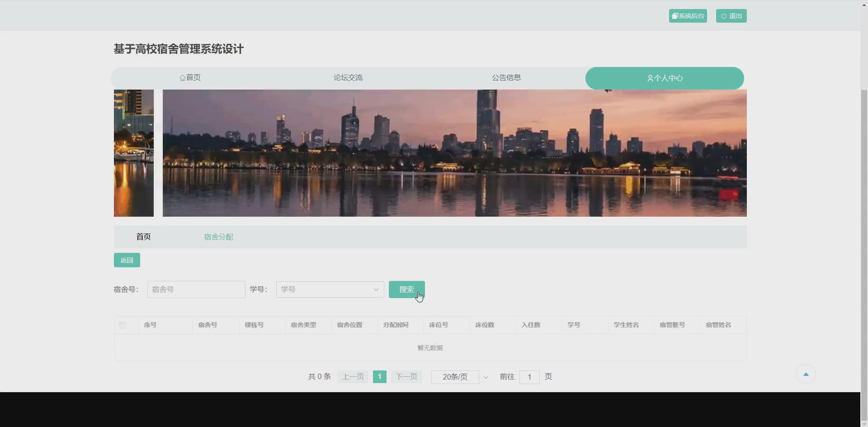Select page 1 in pagination
The image size is (868, 427).
tap(380, 377)
